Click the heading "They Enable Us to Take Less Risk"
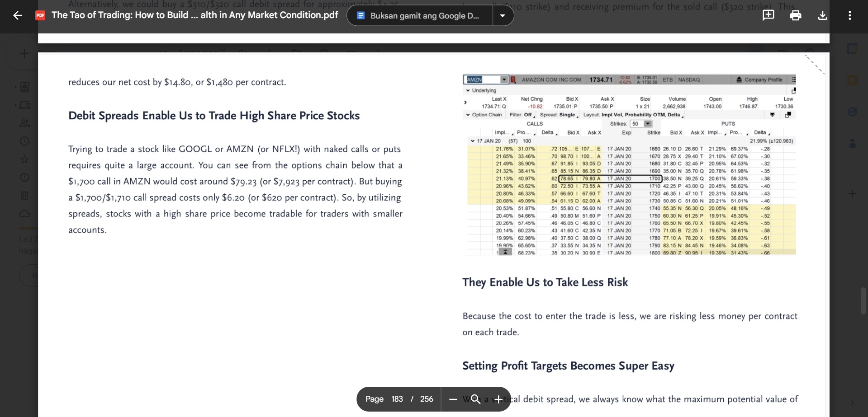This screenshot has width=868, height=417. tap(545, 282)
